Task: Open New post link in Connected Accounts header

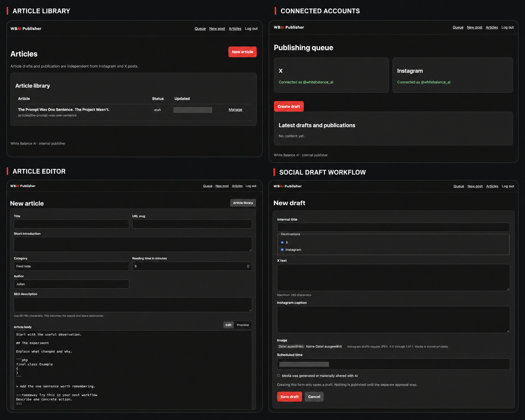Action: pos(474,27)
